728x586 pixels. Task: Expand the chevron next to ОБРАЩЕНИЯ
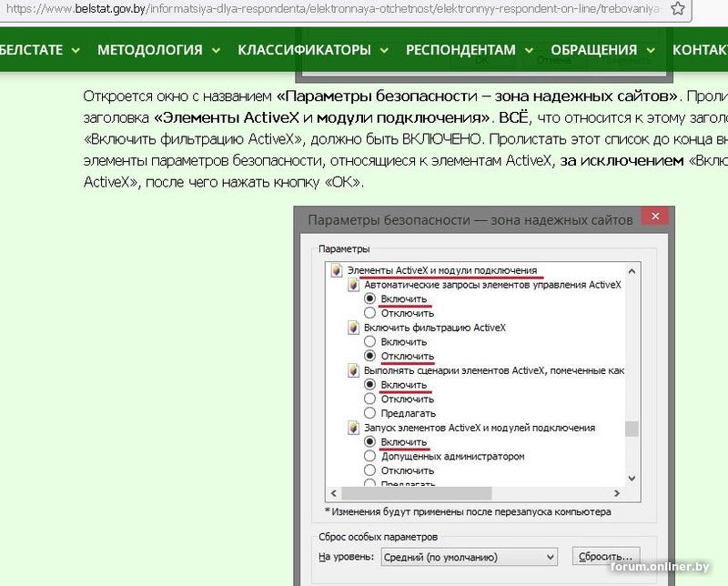pos(651,50)
